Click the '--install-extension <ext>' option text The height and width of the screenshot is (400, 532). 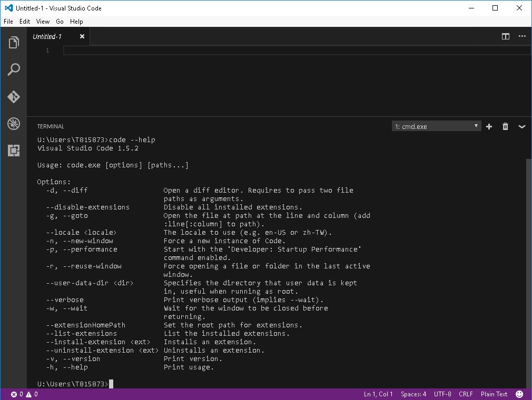click(x=98, y=342)
